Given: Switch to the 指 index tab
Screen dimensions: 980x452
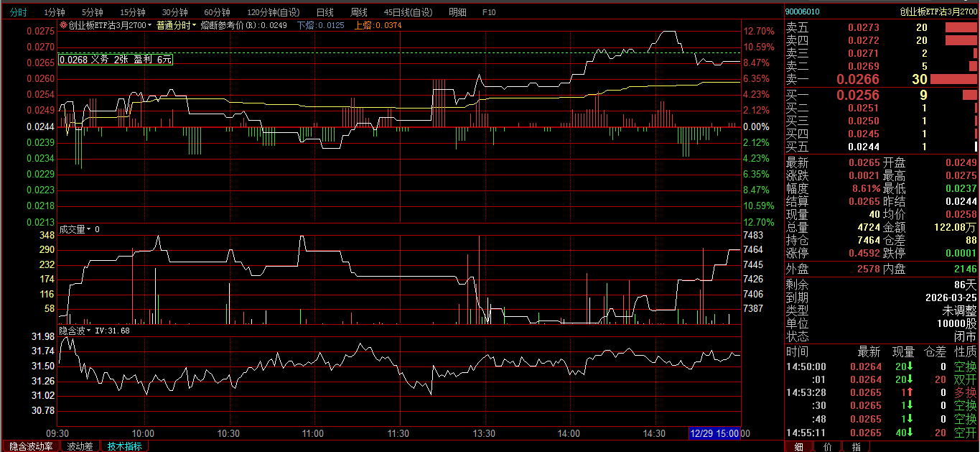Looking at the screenshot, I should click(x=856, y=446).
